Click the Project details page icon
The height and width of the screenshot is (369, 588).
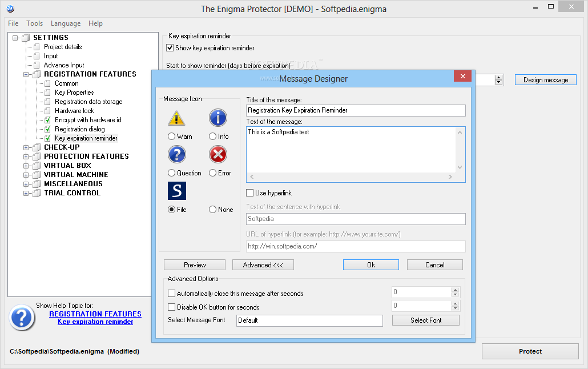point(37,47)
